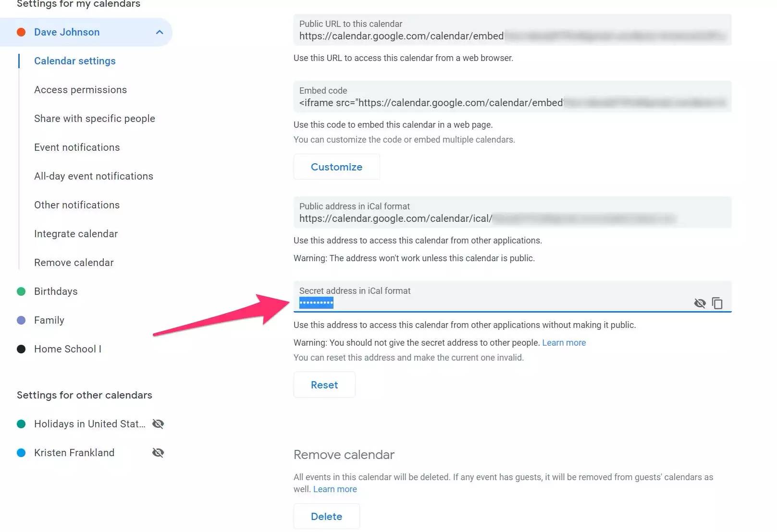This screenshot has height=532, width=777.
Task: Jump to Event notifications section
Action: pos(77,147)
